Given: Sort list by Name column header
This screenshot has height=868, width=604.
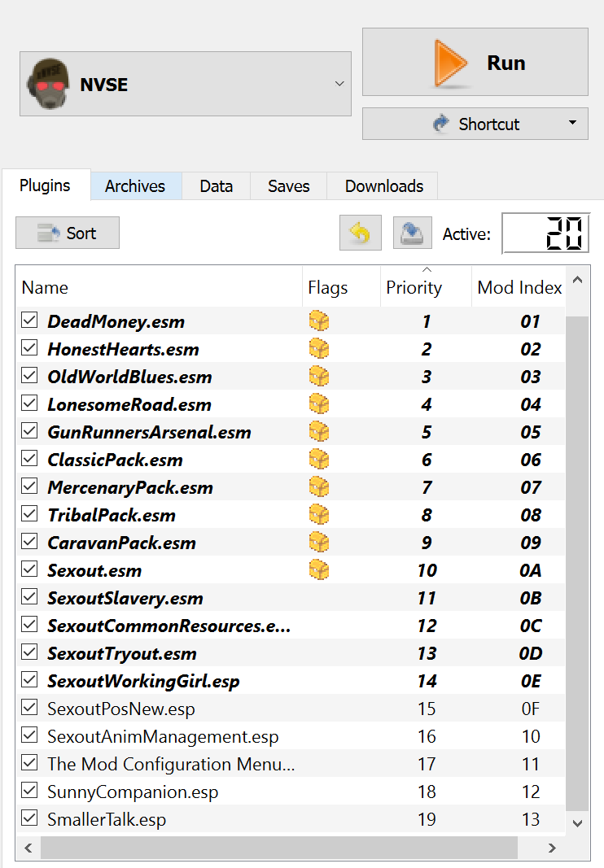Looking at the screenshot, I should tap(159, 287).
